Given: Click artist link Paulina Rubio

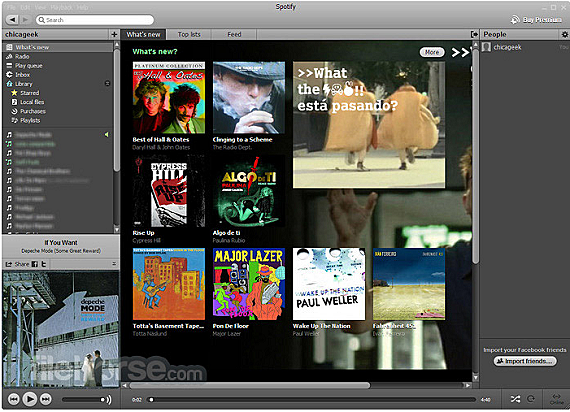Looking at the screenshot, I should coord(229,240).
